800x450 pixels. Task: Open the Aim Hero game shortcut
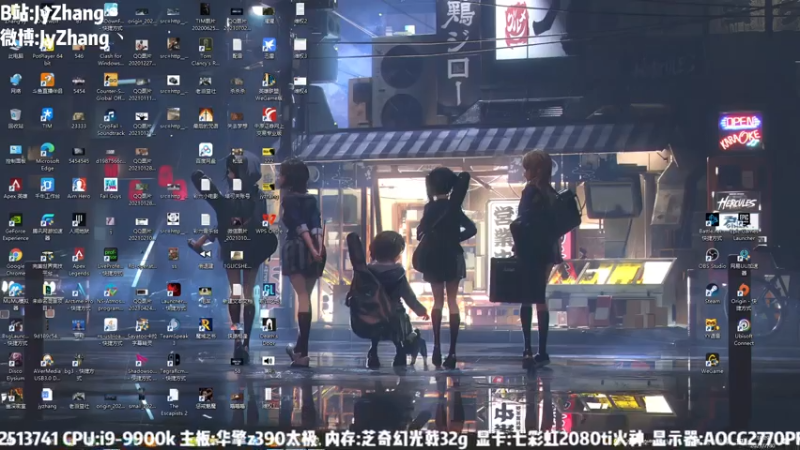[x=79, y=188]
